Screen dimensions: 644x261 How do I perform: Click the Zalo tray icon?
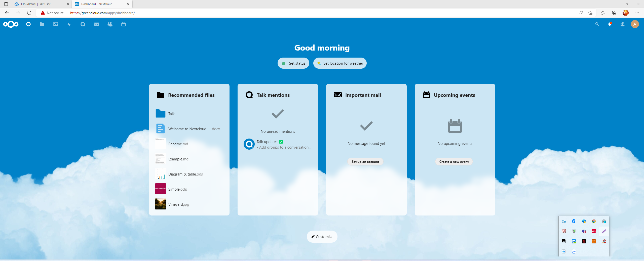[574, 251]
